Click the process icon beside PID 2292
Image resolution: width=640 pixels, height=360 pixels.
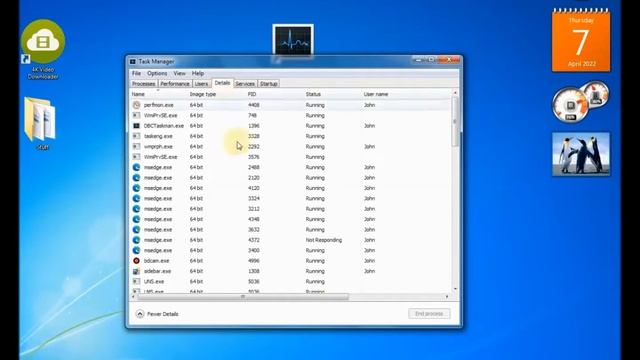(136, 147)
